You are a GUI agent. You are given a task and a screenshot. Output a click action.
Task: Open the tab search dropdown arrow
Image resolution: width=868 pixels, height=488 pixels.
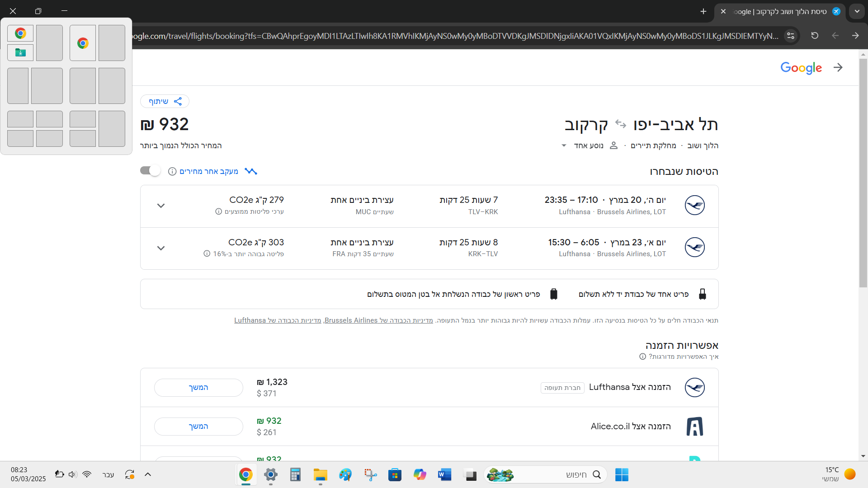click(857, 11)
